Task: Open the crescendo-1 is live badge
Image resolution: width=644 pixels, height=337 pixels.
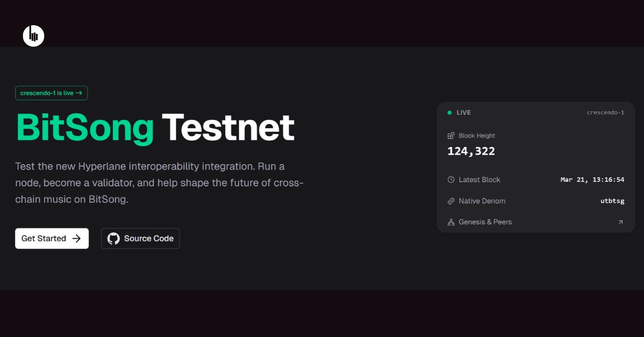Action: pos(52,93)
